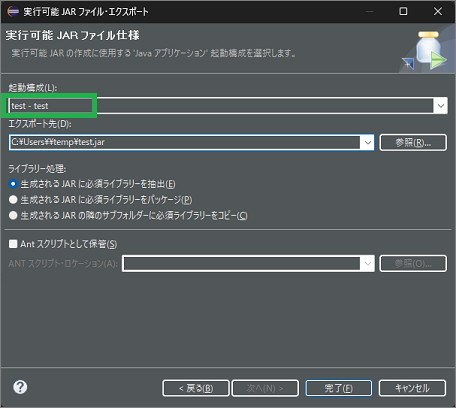Click the 起動構成(L): label
The width and height of the screenshot is (456, 408).
click(x=33, y=88)
